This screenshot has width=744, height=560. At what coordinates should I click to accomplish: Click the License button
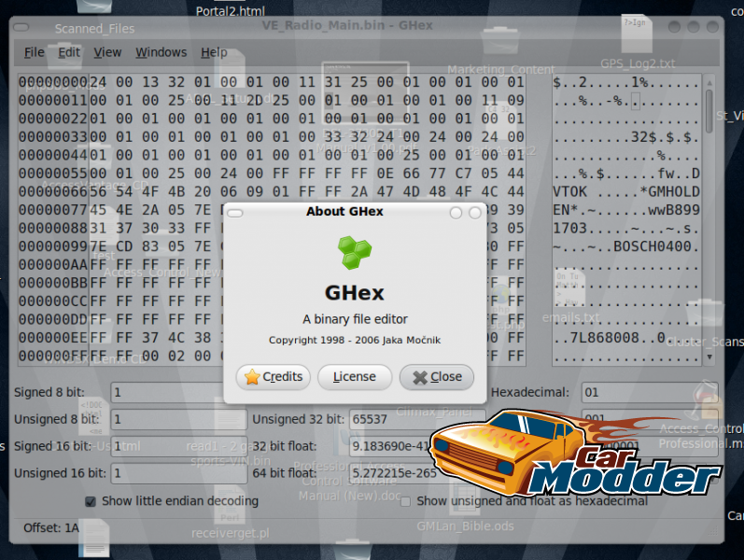(355, 377)
